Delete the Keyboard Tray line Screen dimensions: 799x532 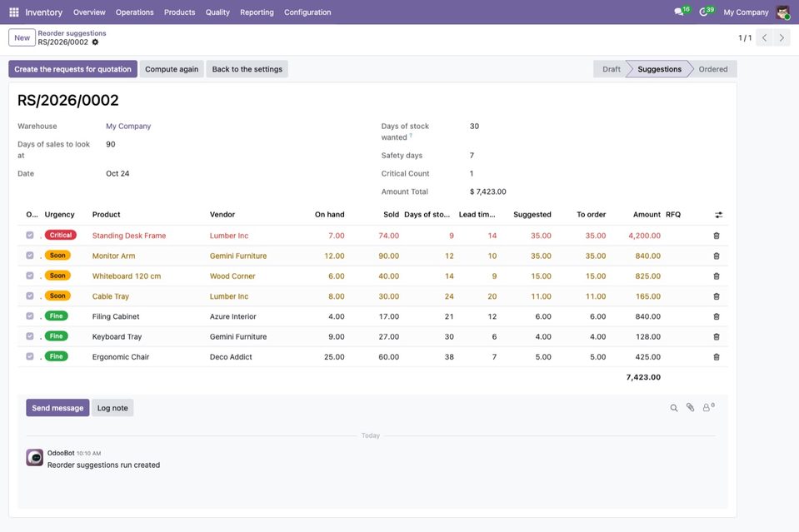pos(717,336)
